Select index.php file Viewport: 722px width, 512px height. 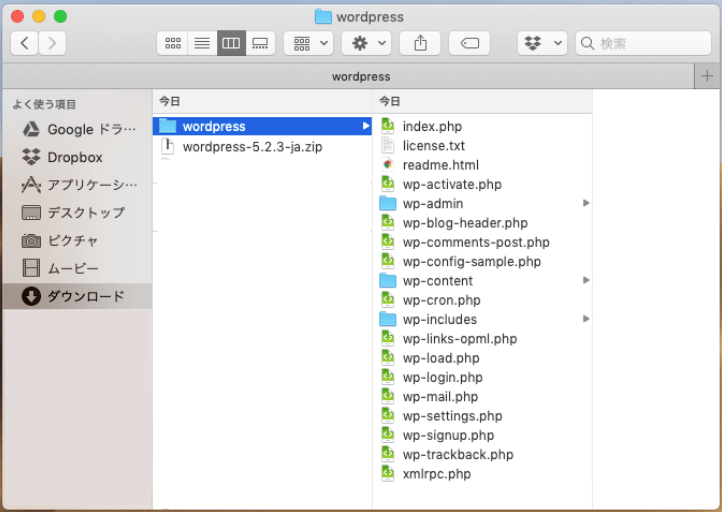point(482,126)
